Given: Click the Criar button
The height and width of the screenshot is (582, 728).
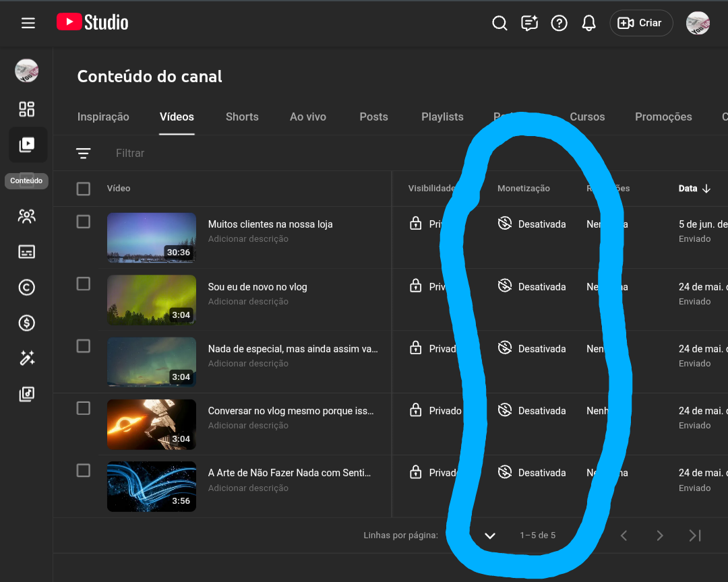Looking at the screenshot, I should point(641,23).
